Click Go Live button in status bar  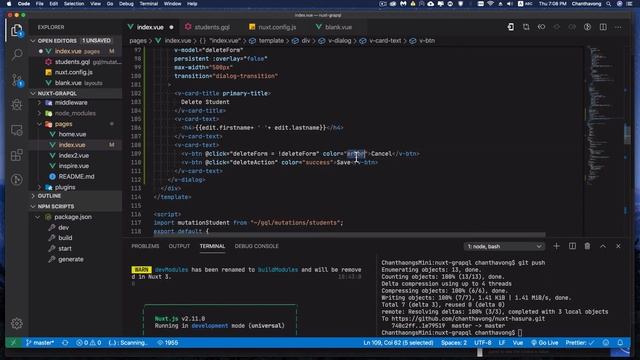coord(544,343)
